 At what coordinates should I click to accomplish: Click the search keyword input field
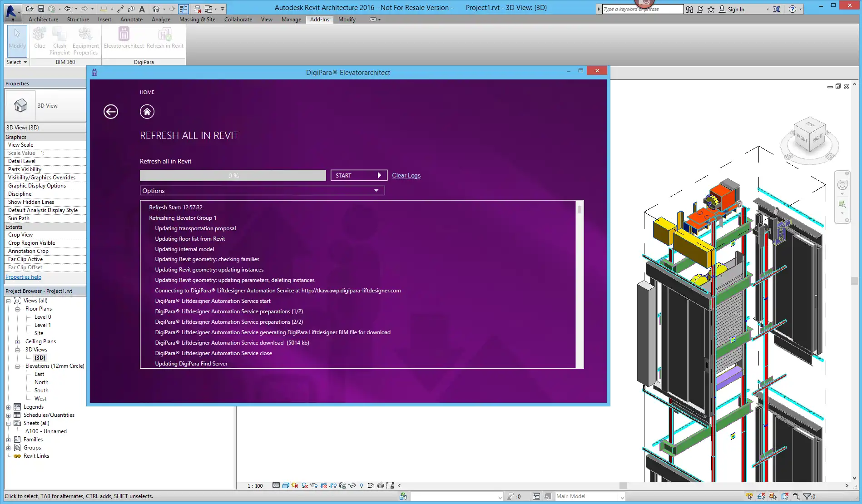[642, 9]
